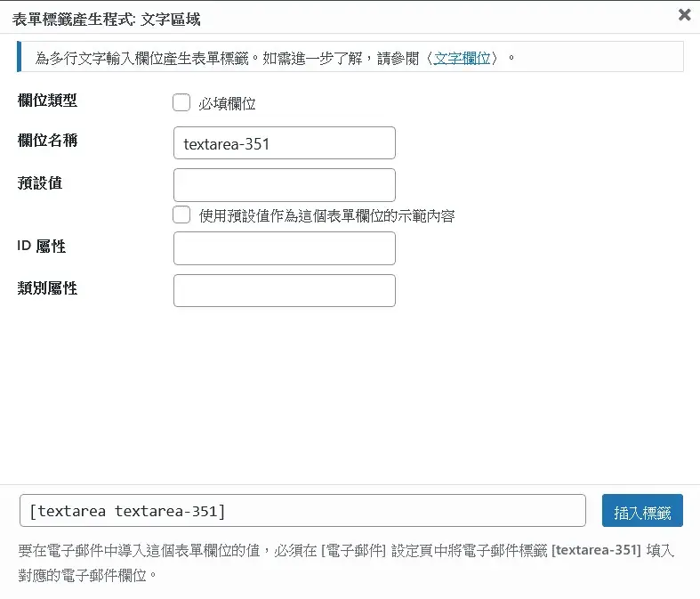The height and width of the screenshot is (599, 700).
Task: Click the generated [textarea textarea-351] tag field
Action: 302,511
